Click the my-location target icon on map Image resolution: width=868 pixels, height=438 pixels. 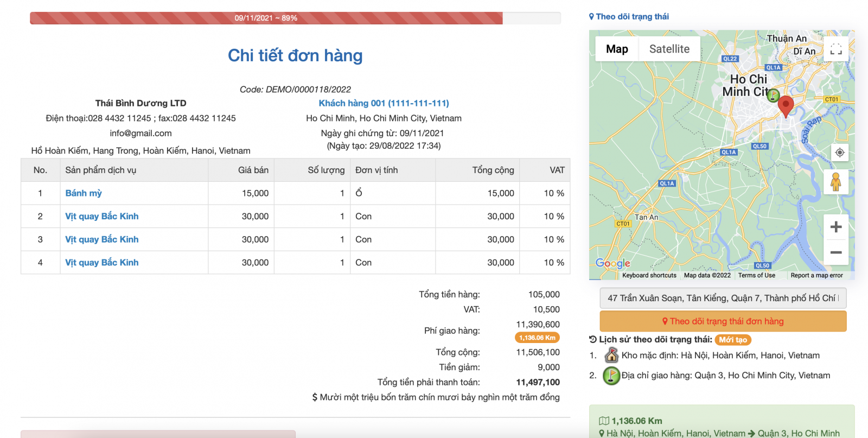(839, 153)
